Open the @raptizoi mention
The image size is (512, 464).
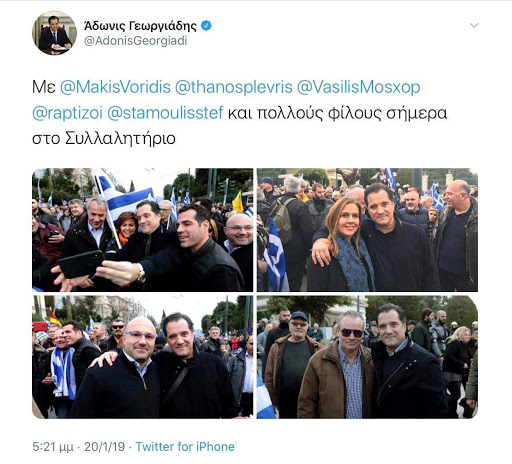tap(67, 113)
